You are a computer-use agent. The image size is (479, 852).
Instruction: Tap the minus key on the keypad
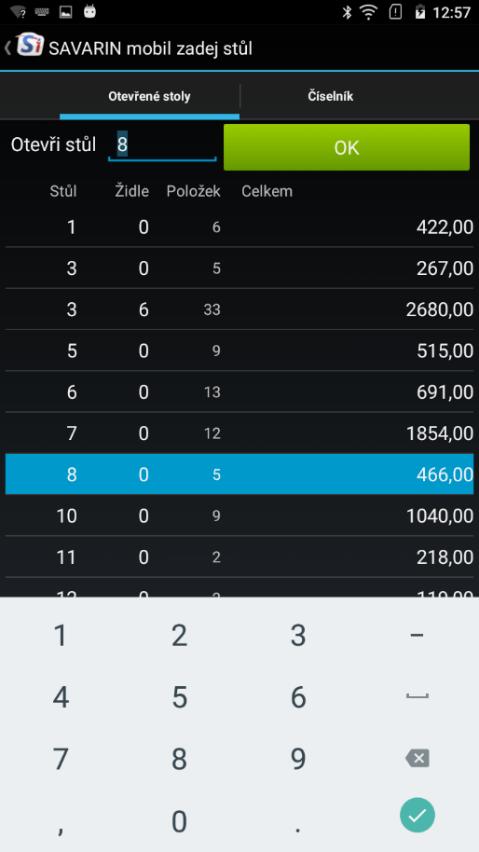tap(417, 635)
